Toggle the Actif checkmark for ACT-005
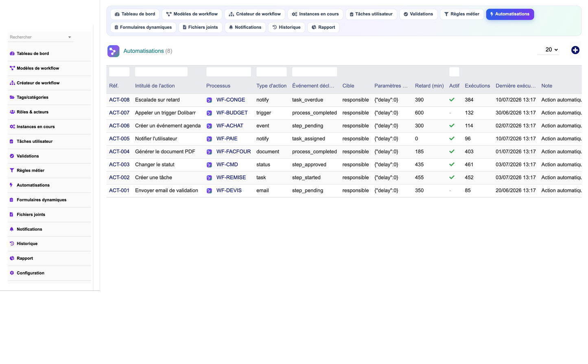 [452, 139]
